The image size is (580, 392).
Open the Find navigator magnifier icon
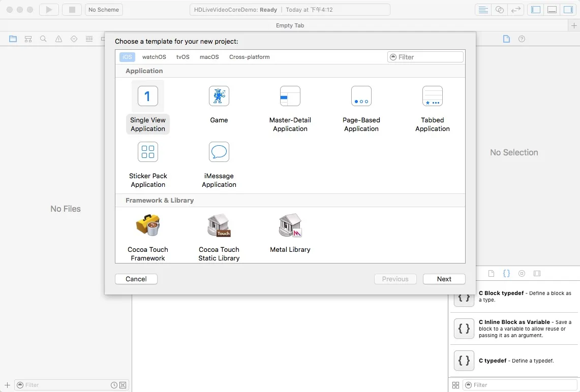43,39
